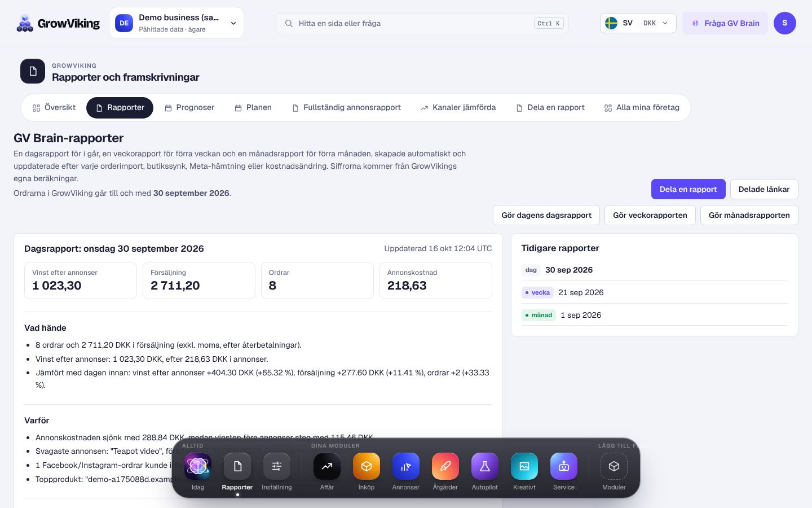
Task: Open Delade länkar
Action: 764,189
